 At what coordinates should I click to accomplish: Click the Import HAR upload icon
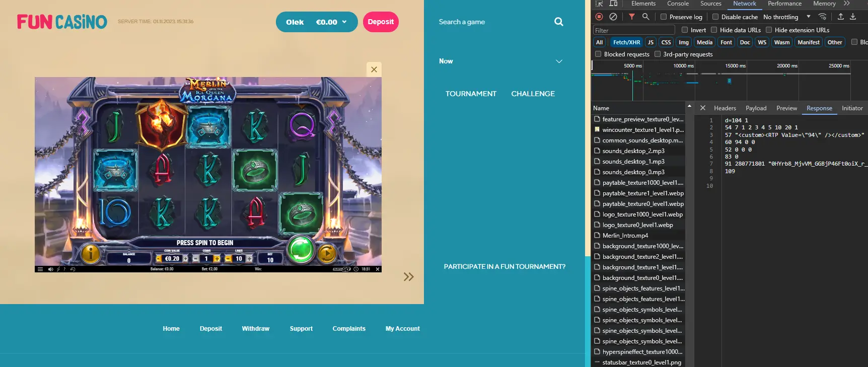840,17
